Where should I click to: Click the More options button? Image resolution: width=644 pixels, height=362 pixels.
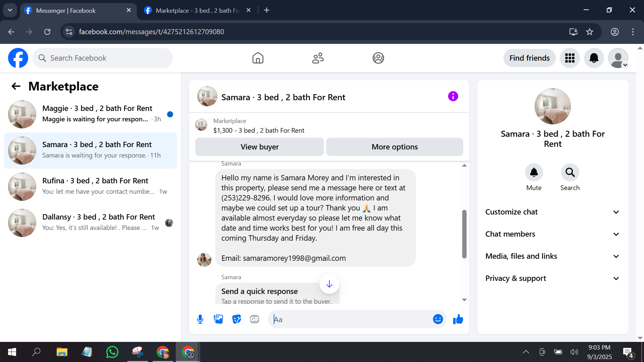pos(394,147)
